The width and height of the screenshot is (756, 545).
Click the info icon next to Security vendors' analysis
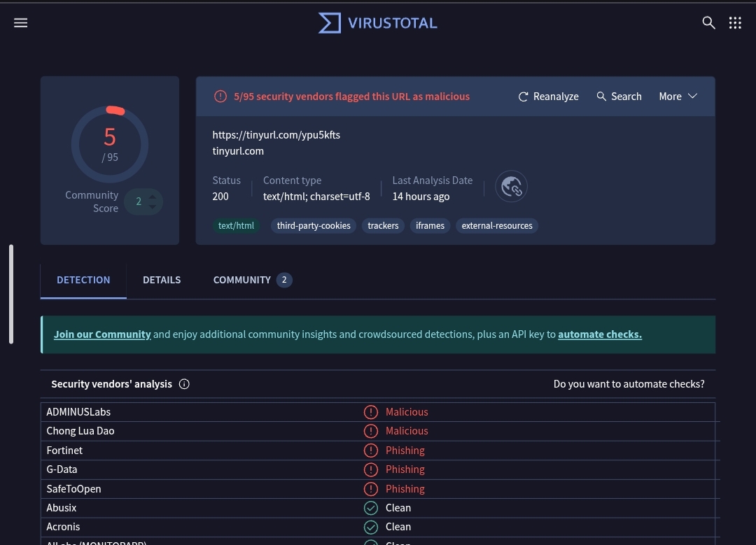pyautogui.click(x=184, y=383)
